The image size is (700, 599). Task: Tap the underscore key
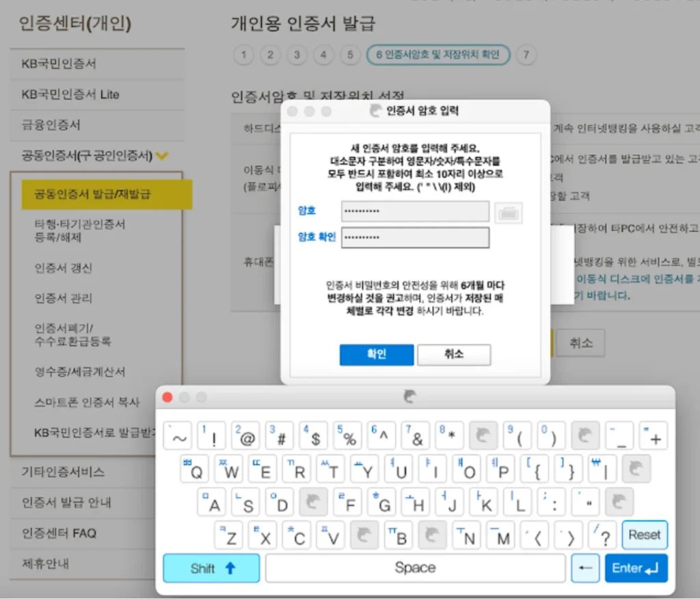619,436
